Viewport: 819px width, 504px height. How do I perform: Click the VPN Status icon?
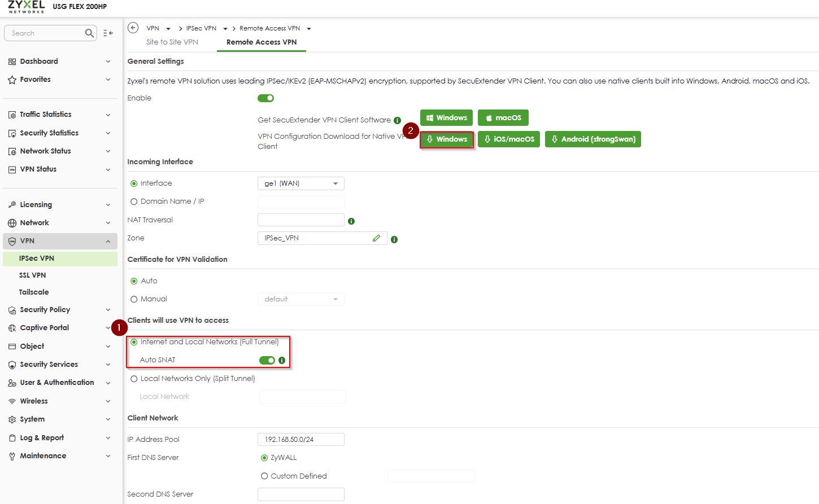click(x=12, y=169)
